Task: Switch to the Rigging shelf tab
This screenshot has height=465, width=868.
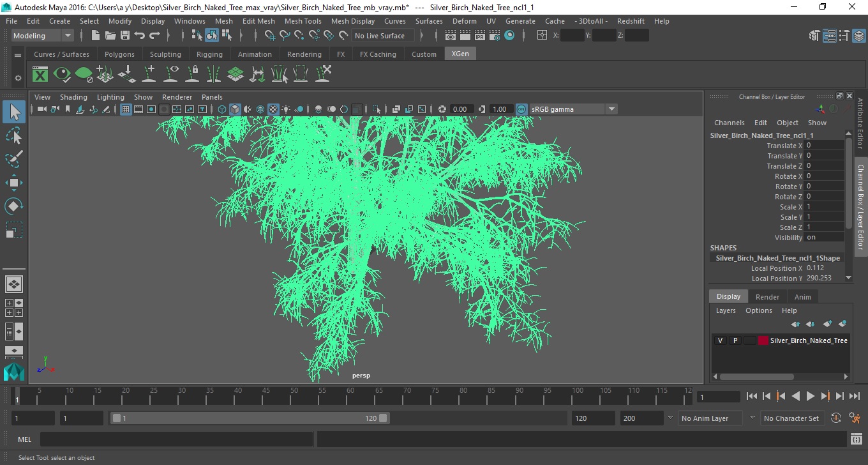Action: 209,54
